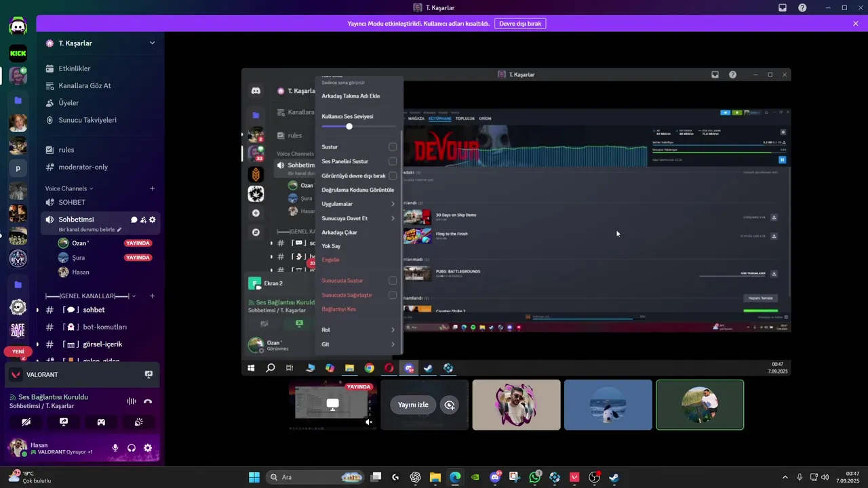Open the moderator-only channel

pos(83,167)
